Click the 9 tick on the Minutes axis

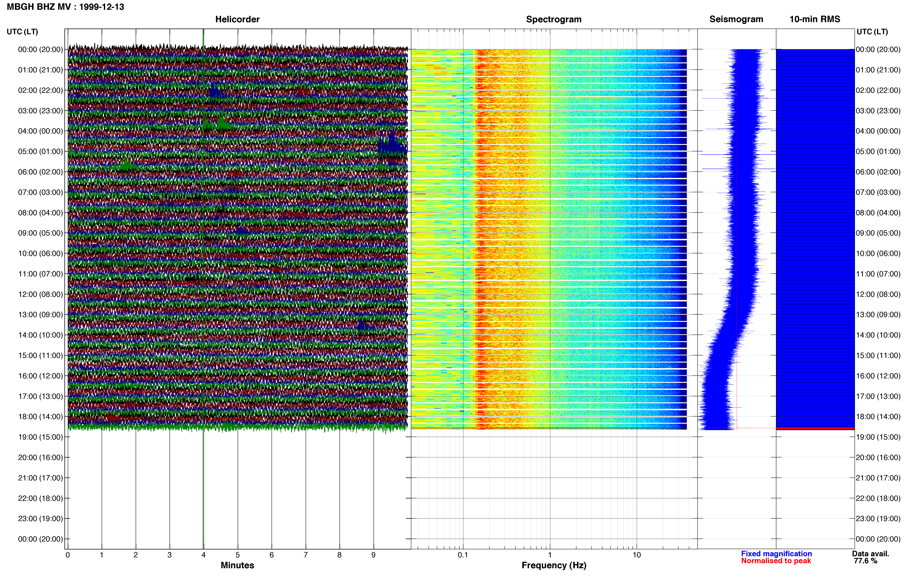(x=373, y=555)
